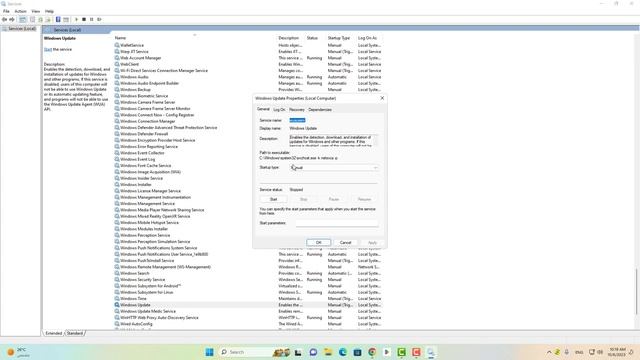Viewport: 640px width, 360px height.
Task: Open the File menu
Action: tap(6, 11)
